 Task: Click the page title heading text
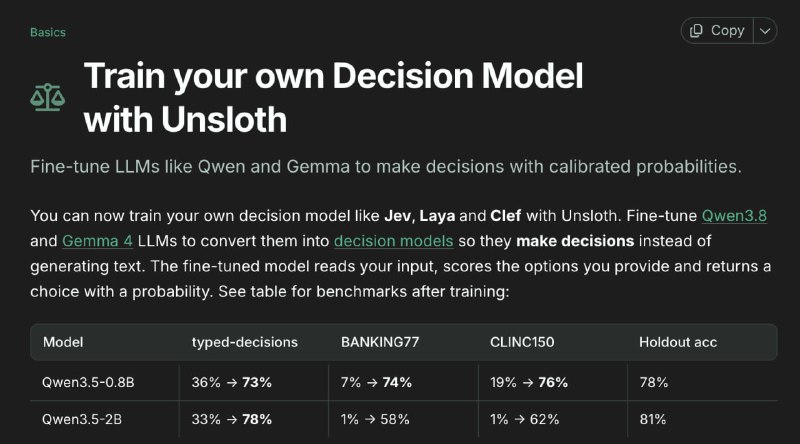pyautogui.click(x=333, y=97)
